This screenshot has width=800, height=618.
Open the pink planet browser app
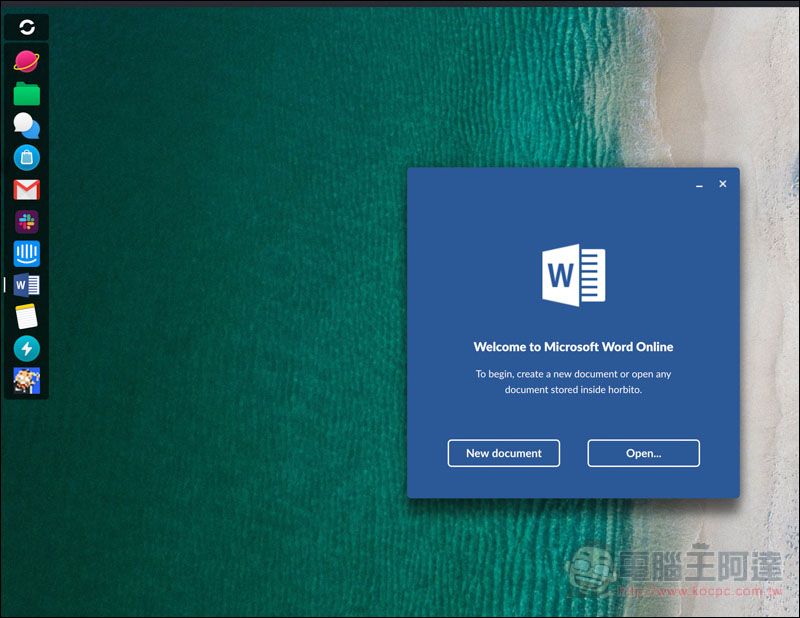click(27, 61)
